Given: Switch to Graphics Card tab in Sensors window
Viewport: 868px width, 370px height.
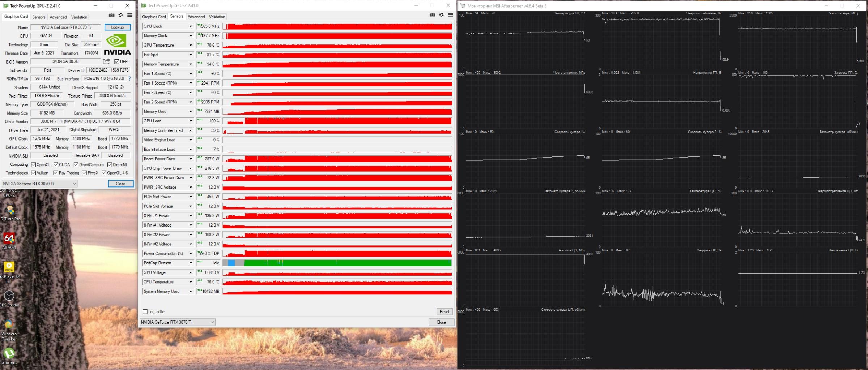Looking at the screenshot, I should pos(154,17).
